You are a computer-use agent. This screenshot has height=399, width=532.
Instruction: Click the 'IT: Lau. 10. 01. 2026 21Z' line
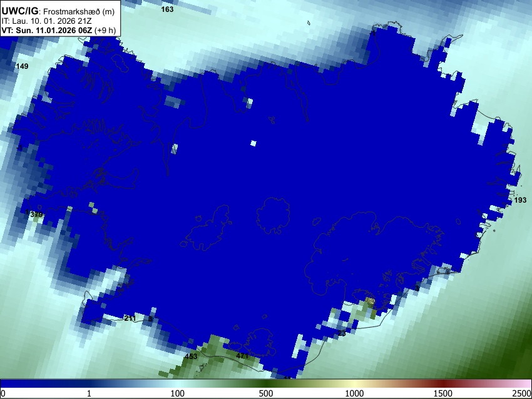tap(46, 21)
